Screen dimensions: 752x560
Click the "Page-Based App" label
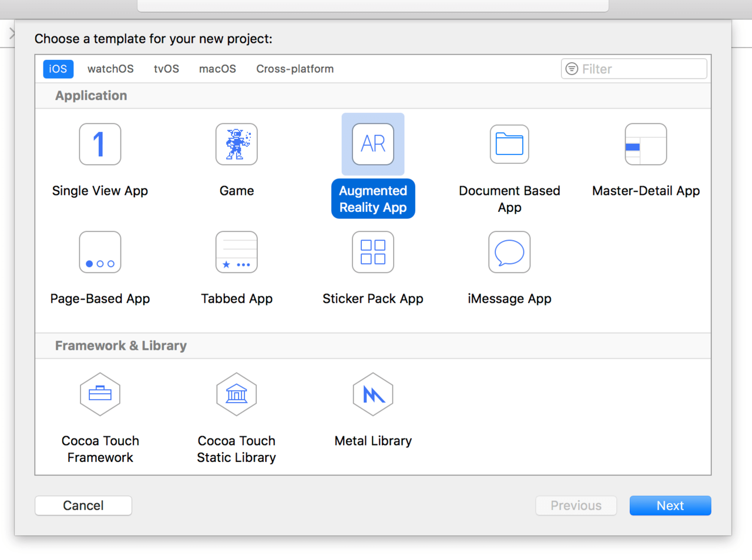click(x=100, y=299)
